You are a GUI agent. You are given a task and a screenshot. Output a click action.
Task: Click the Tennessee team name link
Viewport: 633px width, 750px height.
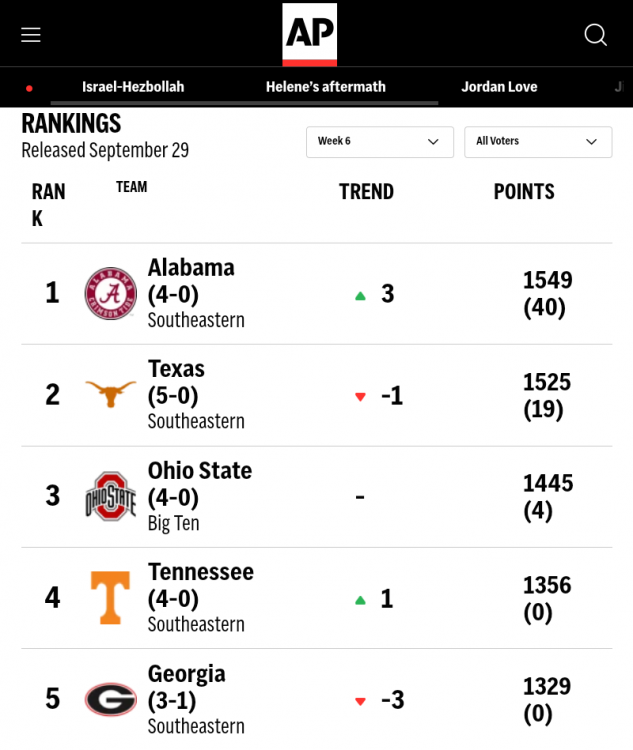point(201,572)
